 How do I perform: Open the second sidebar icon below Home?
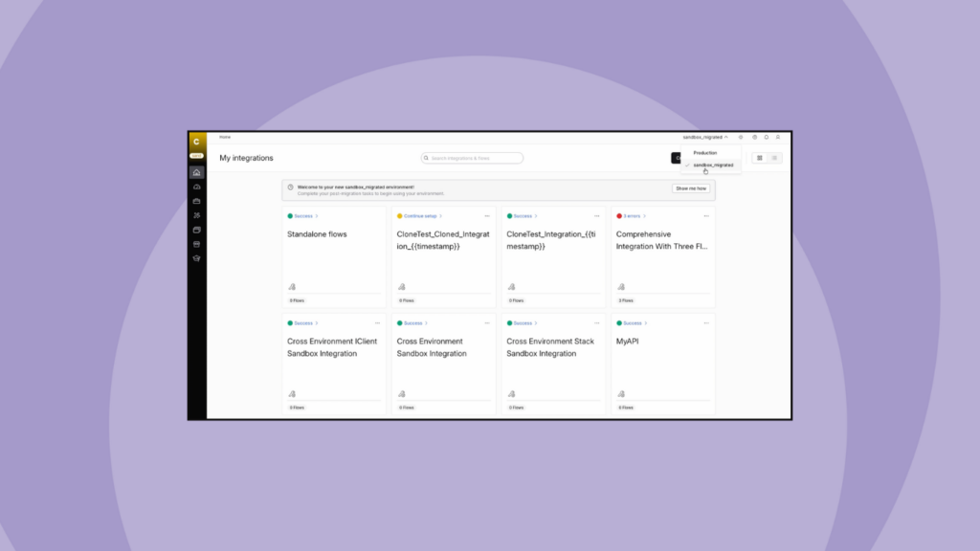pyautogui.click(x=196, y=201)
